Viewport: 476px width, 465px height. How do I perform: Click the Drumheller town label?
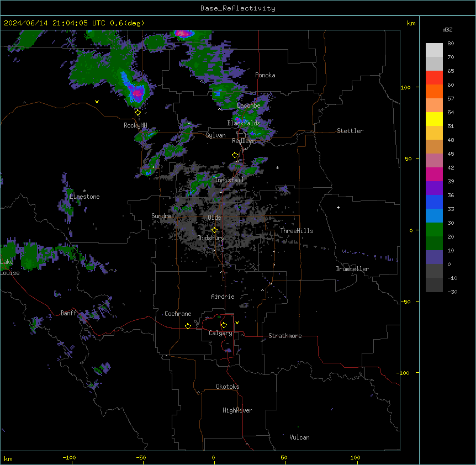[352, 269]
